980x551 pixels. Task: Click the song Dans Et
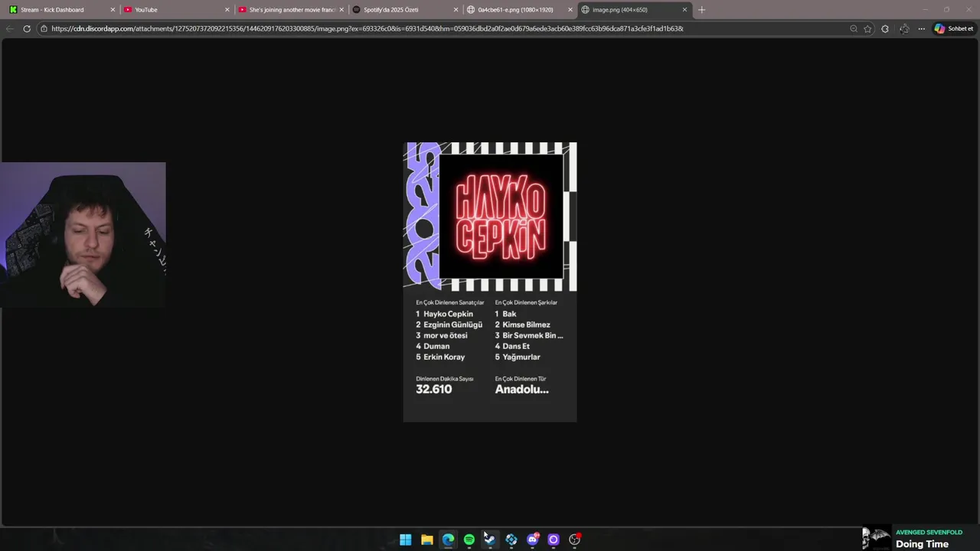pyautogui.click(x=516, y=346)
